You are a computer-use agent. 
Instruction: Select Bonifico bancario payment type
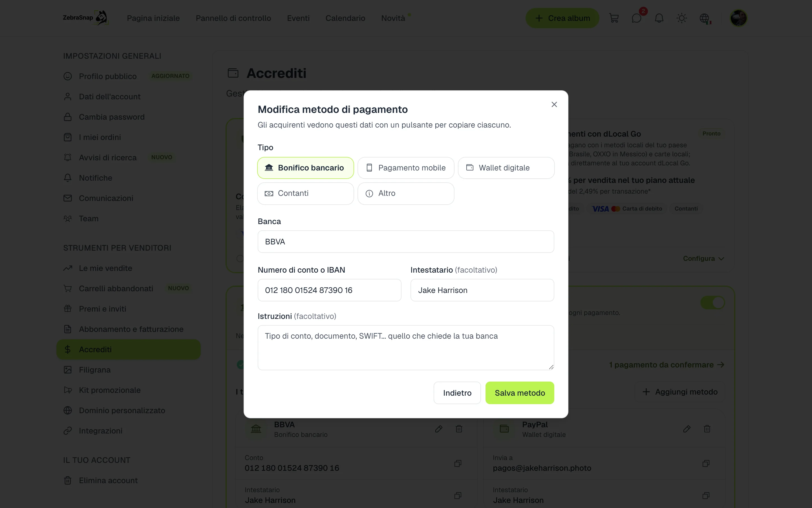click(305, 168)
